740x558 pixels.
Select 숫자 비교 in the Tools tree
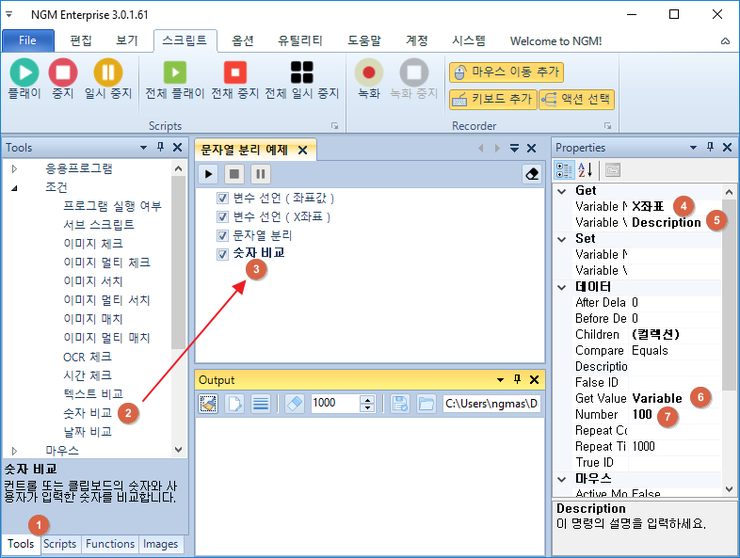click(87, 413)
